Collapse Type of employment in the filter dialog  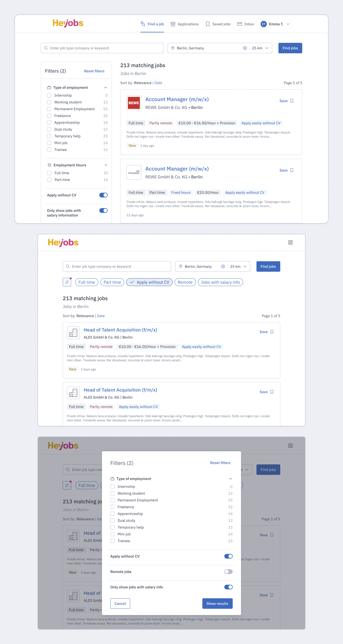click(230, 479)
